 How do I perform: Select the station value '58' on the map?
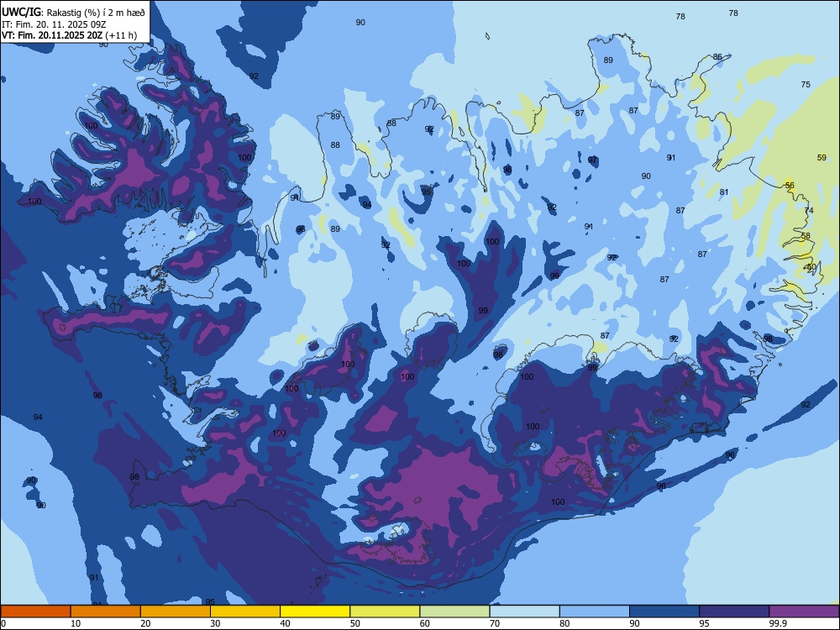806,236
